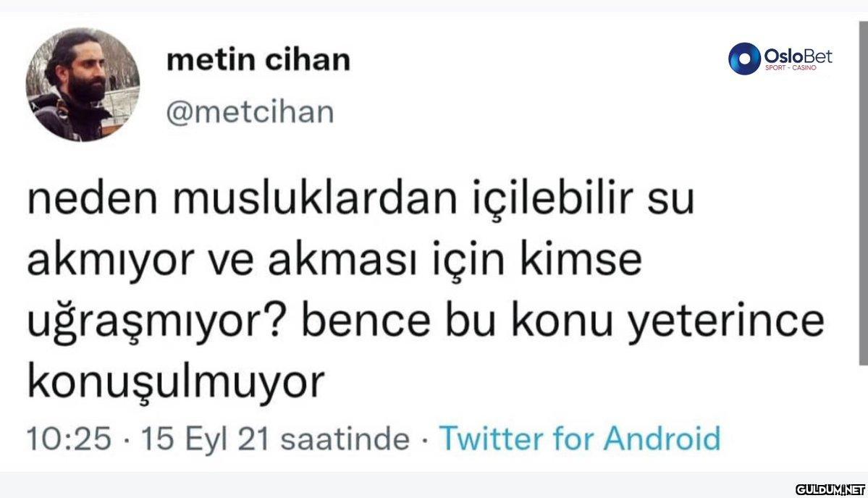Click the SPORT - CASINO tagline
Screen dimensions: 868x498
pos(790,67)
